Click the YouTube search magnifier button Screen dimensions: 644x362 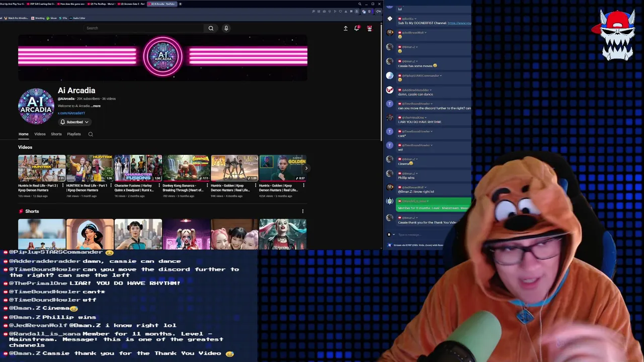pos(211,28)
